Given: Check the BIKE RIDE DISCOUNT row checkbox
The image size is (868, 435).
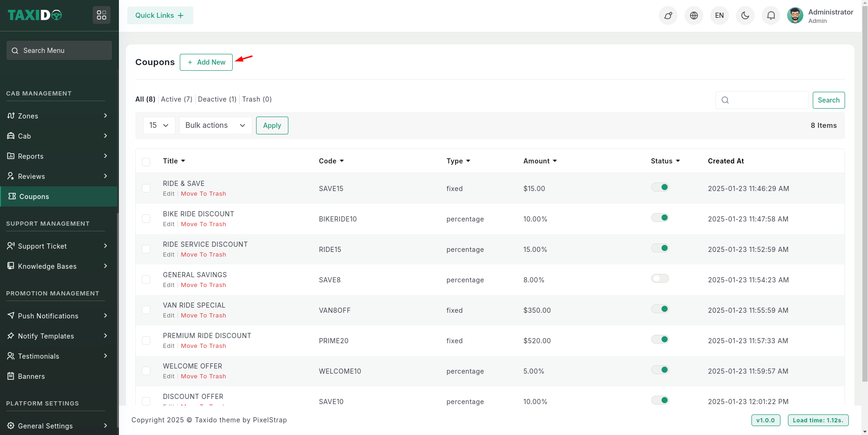Looking at the screenshot, I should (x=146, y=219).
